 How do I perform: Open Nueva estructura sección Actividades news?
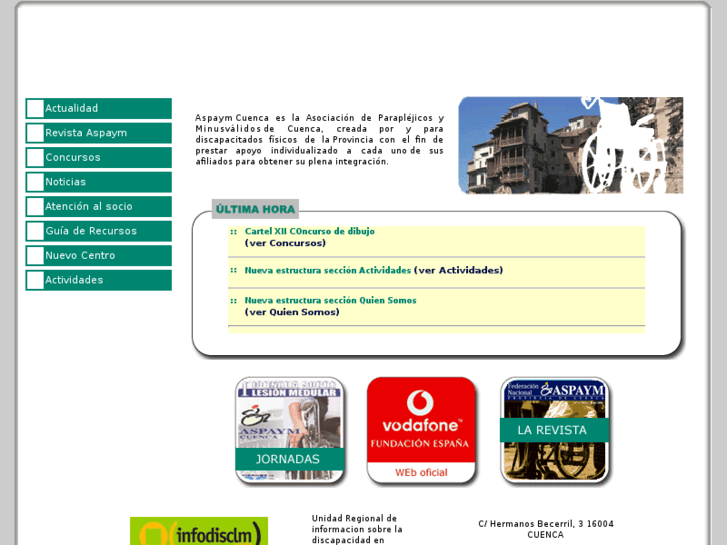point(328,270)
